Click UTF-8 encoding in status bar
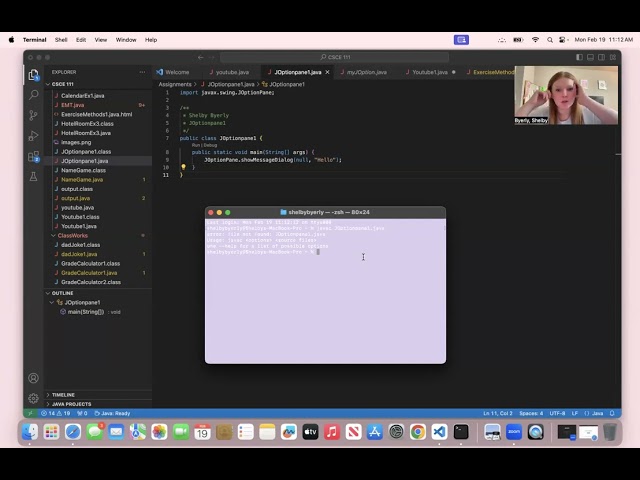 (557, 413)
